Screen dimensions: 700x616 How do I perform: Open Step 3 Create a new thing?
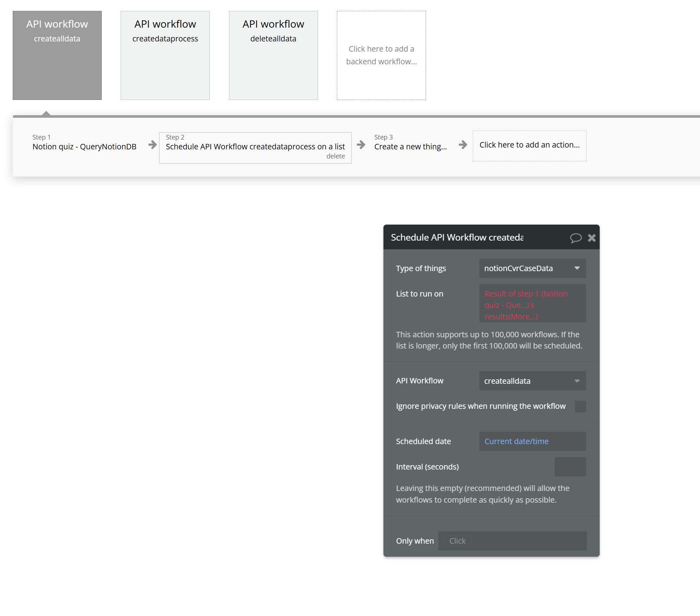point(411,142)
